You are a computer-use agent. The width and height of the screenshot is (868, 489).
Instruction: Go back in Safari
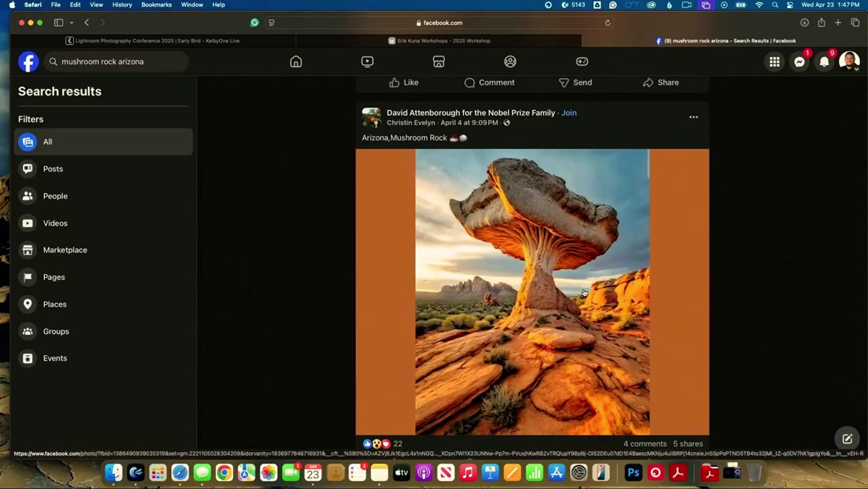pos(87,22)
